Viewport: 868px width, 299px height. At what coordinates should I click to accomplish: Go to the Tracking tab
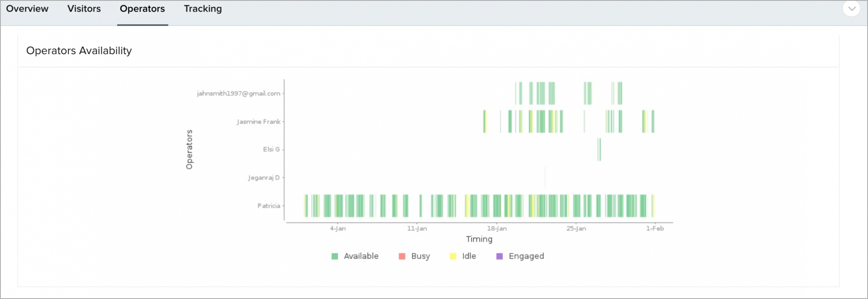click(x=203, y=9)
